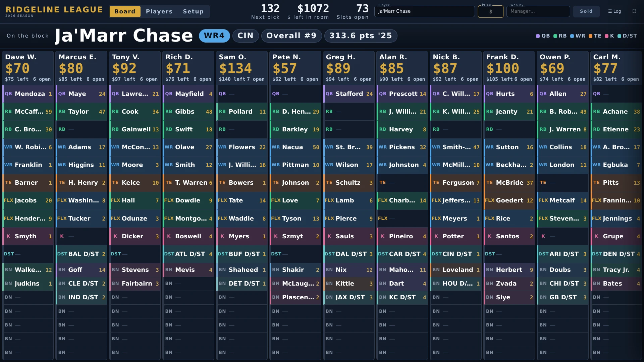This screenshot has width=644, height=362.
Task: Click Smyth kicker row
Action: coord(28,236)
